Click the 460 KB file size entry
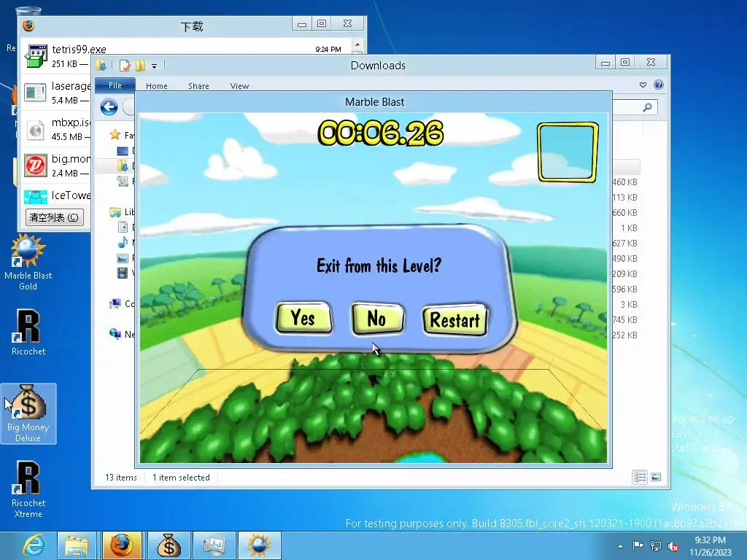 click(x=625, y=182)
